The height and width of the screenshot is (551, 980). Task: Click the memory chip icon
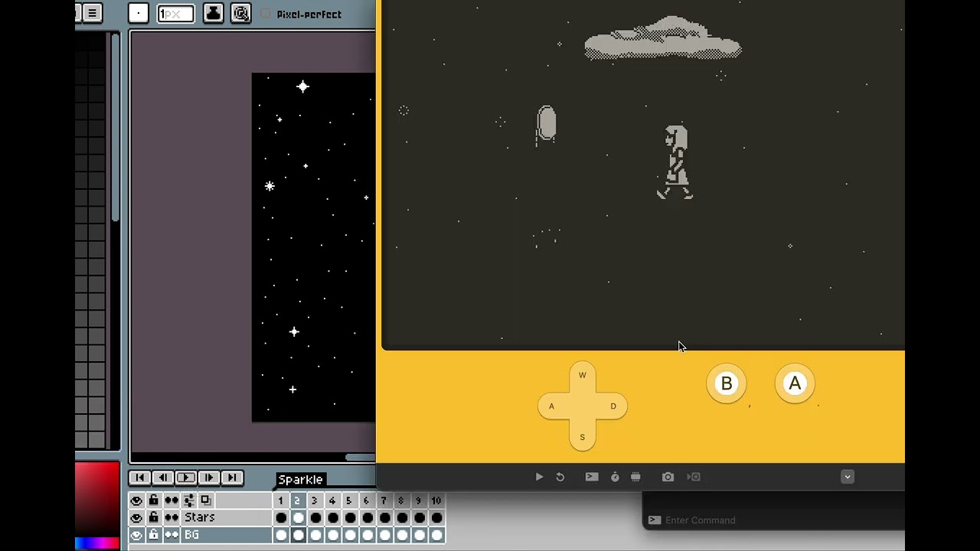[x=635, y=477]
